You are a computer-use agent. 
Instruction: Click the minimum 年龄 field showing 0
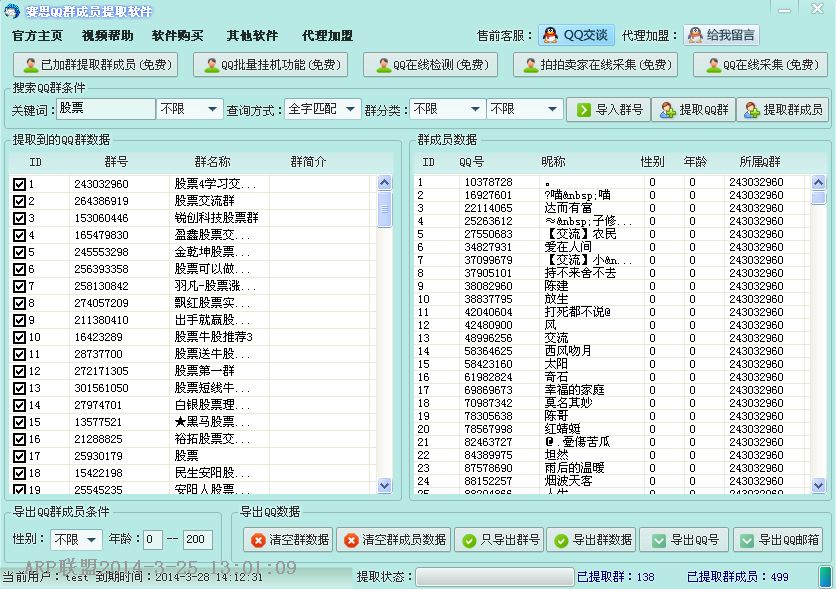tap(153, 539)
